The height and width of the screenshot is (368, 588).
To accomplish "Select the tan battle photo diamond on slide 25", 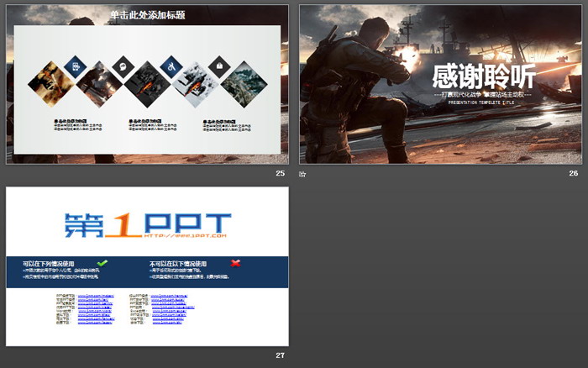I will point(51,84).
